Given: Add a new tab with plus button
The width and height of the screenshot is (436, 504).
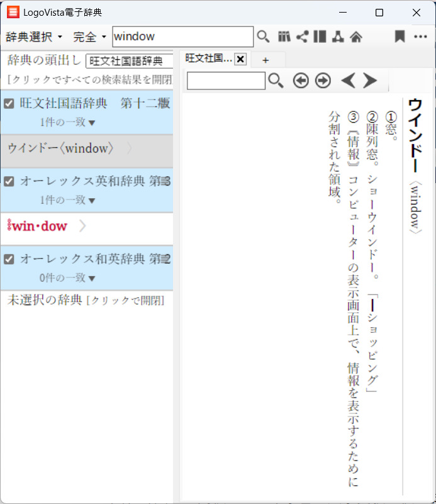Looking at the screenshot, I should point(266,60).
